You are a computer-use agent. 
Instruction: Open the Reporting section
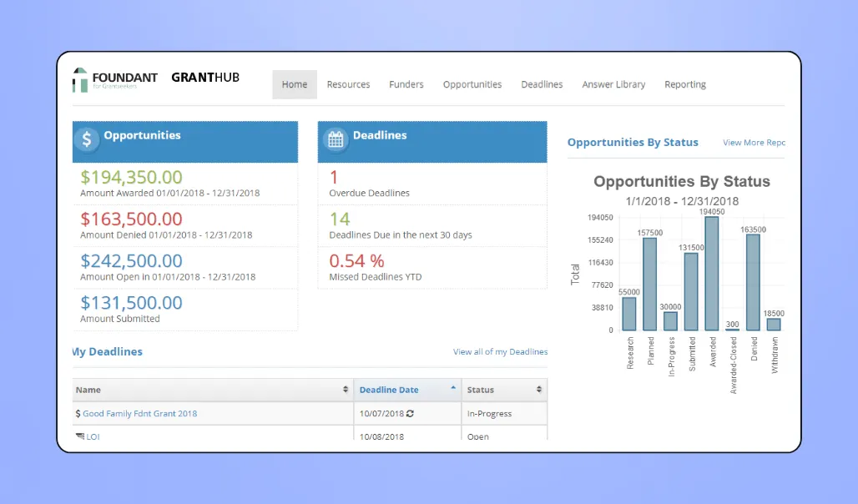(x=685, y=83)
